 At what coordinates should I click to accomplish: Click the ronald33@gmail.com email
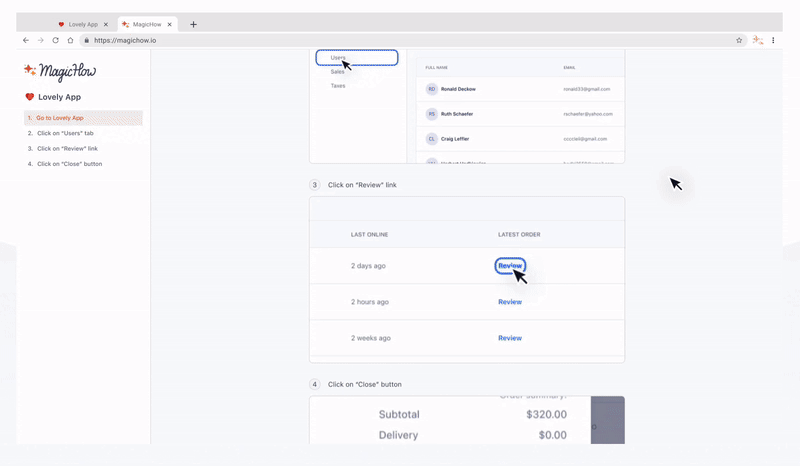587,89
